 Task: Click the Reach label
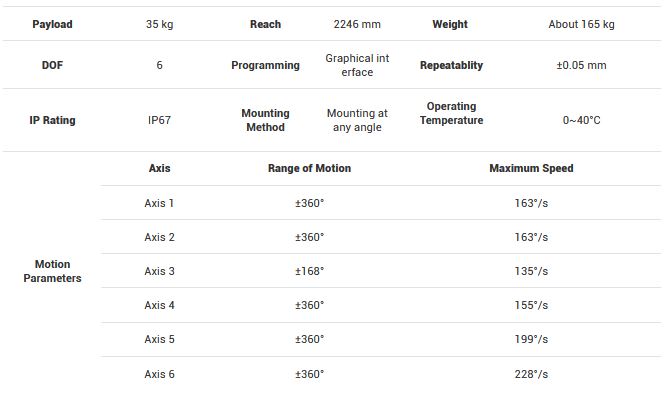265,24
